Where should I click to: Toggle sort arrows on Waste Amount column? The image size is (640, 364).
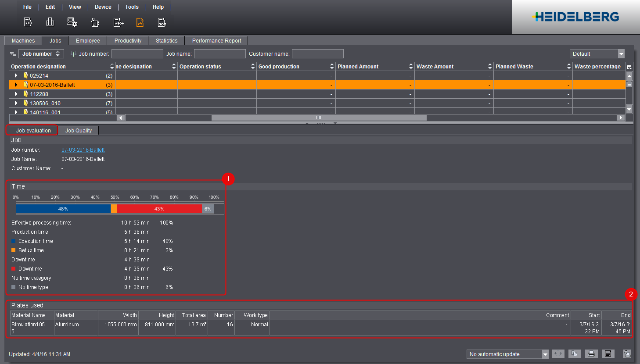(489, 67)
